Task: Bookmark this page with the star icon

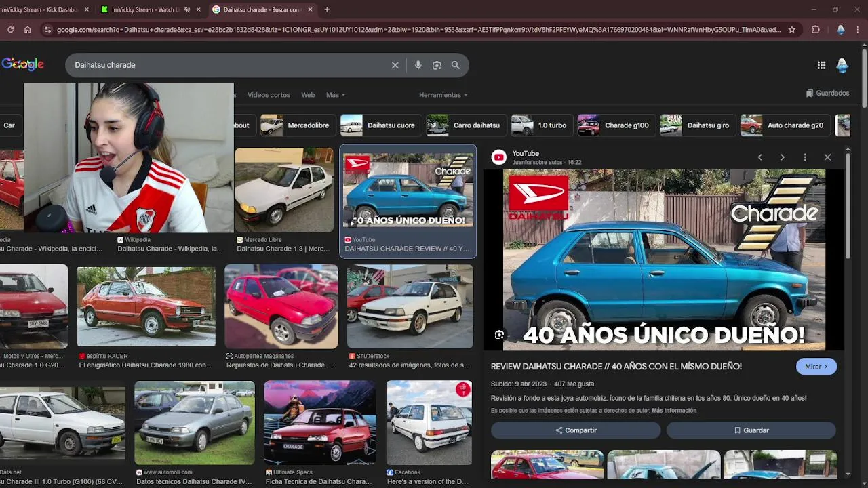Action: pos(791,30)
